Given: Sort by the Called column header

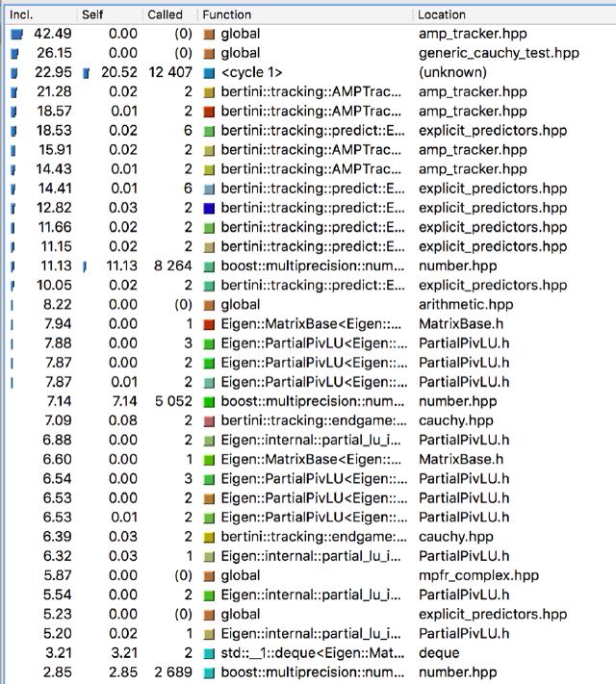Looking at the screenshot, I should 169,14.
